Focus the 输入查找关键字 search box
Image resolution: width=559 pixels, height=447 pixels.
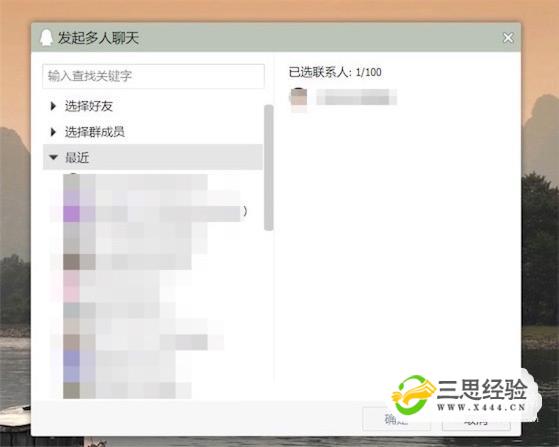point(153,76)
